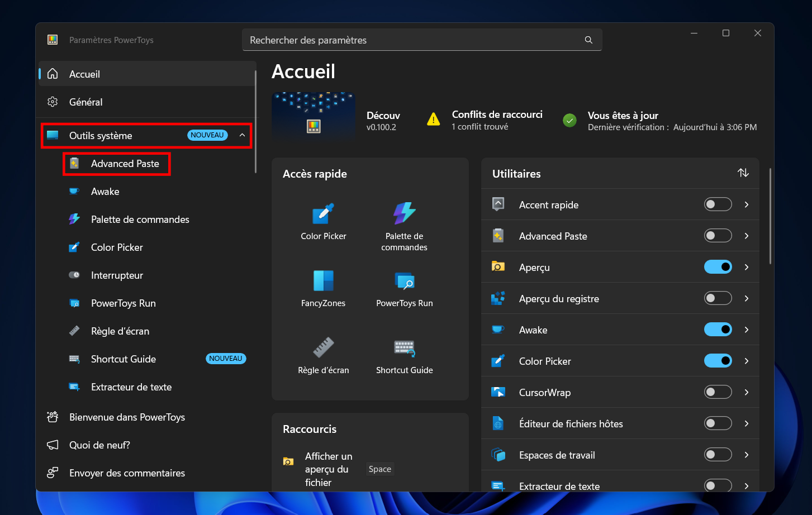Click the chevron beside Espaces de travail
Viewport: 812px width, 515px height.
747,455
